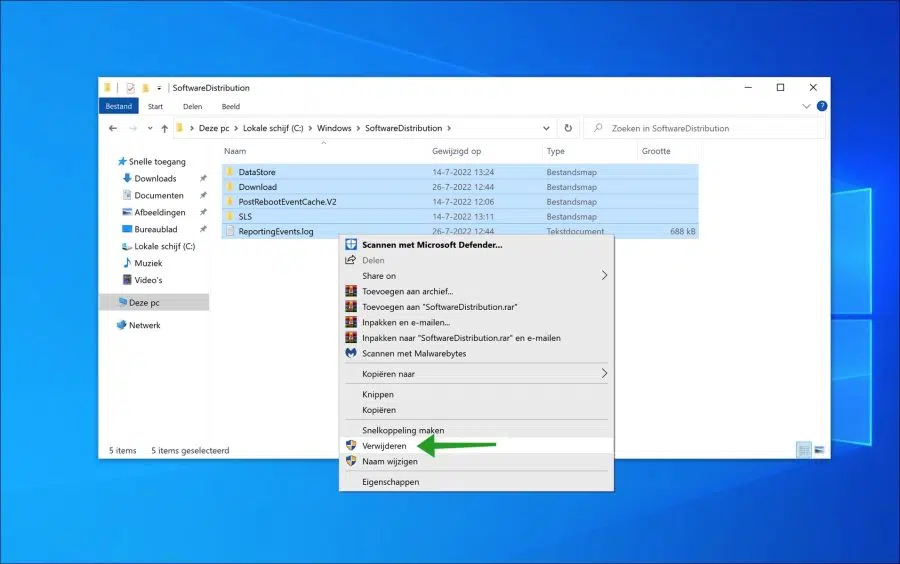Choose Inpakken naar "SoftwareDistribution.rar" en e-mailen
The image size is (900, 564).
tap(476, 338)
